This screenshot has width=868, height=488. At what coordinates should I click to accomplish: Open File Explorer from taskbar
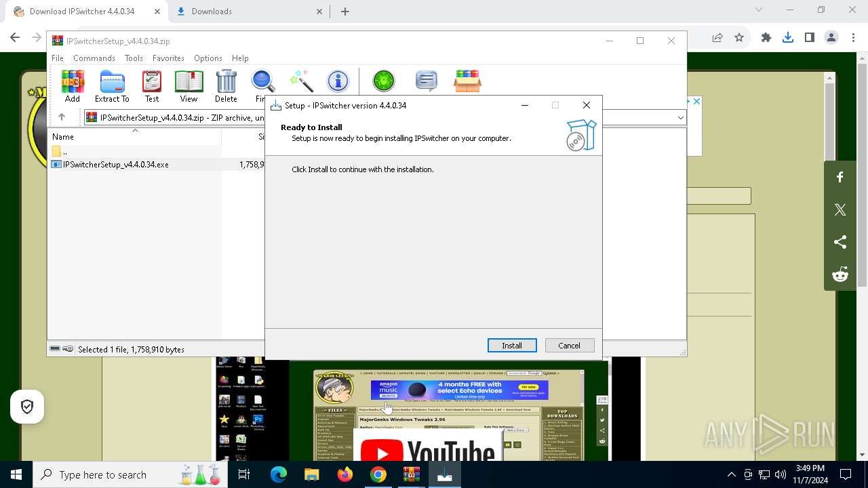(311, 474)
